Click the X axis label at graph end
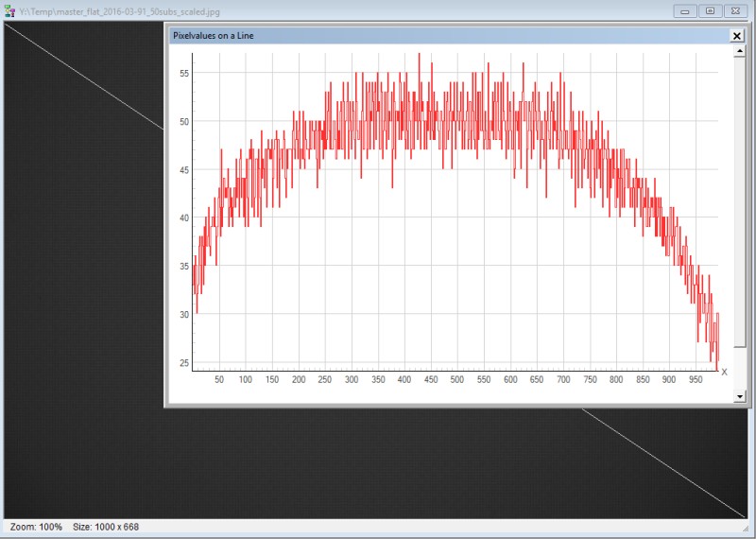 coord(725,373)
